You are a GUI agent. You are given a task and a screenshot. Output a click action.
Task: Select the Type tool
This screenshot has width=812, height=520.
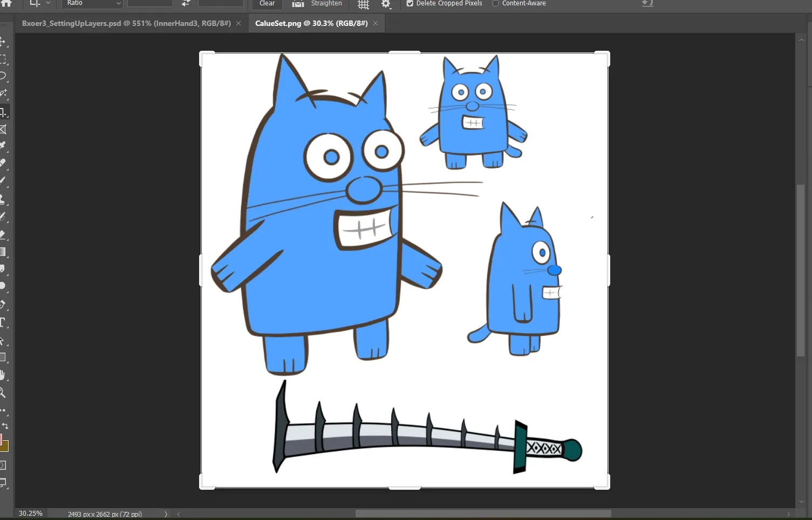pyautogui.click(x=3, y=322)
